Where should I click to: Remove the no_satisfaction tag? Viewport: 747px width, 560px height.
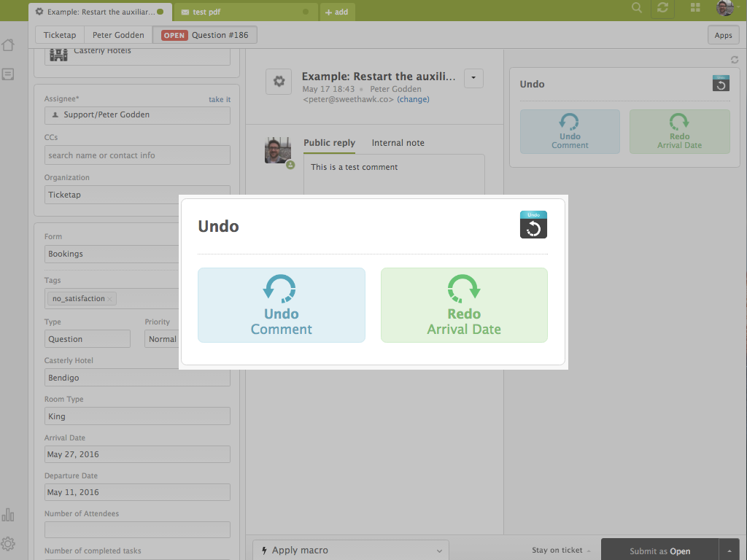[x=110, y=299]
